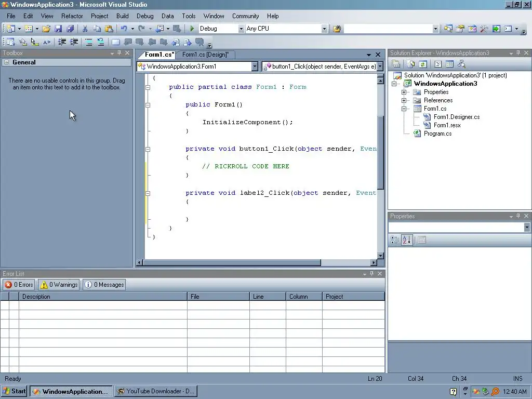Screen dimensions: 532x399
Task: Toggle a bookmark on the current line
Action: click(116, 42)
